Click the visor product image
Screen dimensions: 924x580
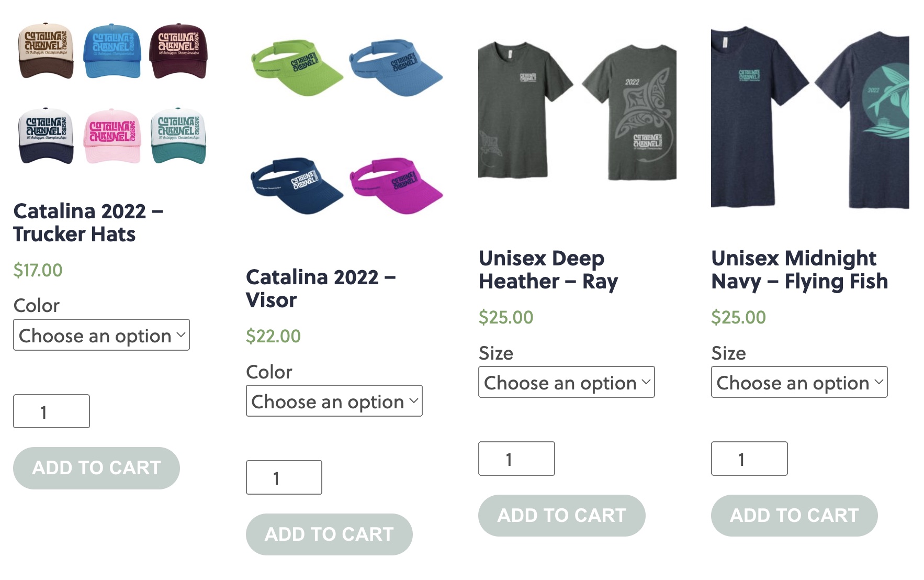click(x=345, y=120)
